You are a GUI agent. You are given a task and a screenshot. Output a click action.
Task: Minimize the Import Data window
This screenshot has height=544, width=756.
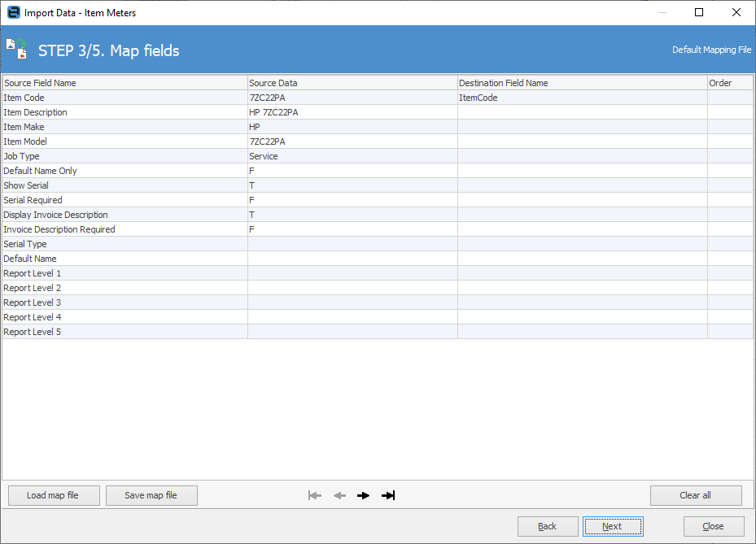click(662, 12)
